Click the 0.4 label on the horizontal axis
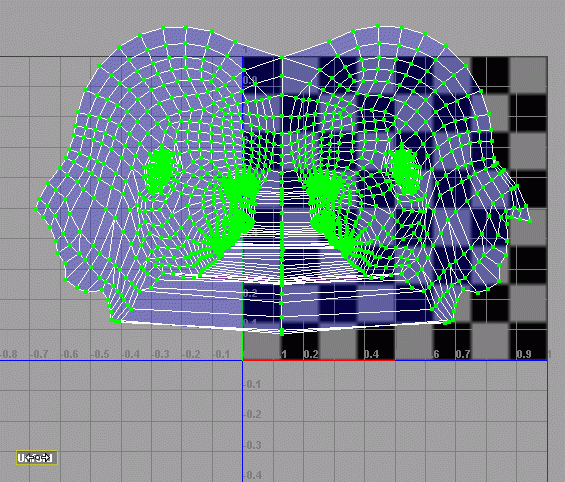 pos(372,354)
